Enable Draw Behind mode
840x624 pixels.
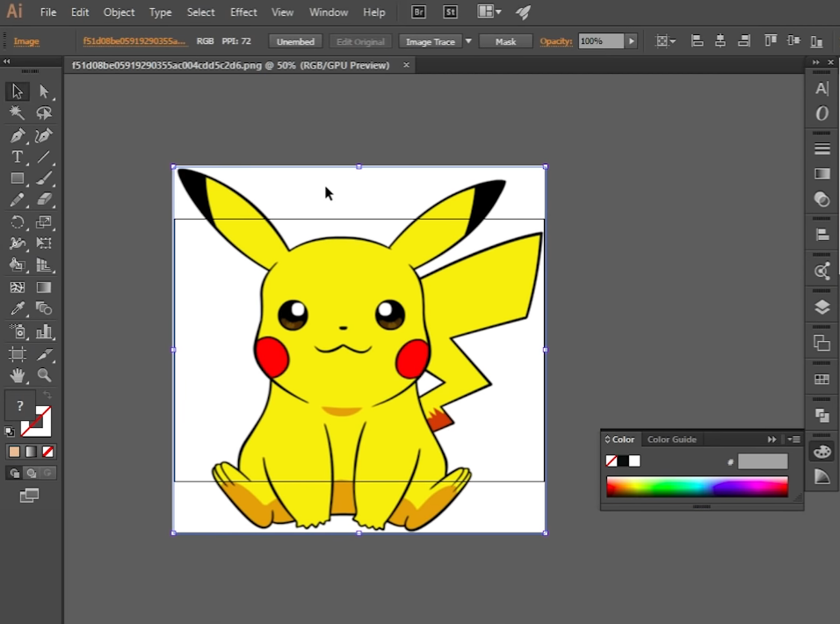[x=31, y=473]
